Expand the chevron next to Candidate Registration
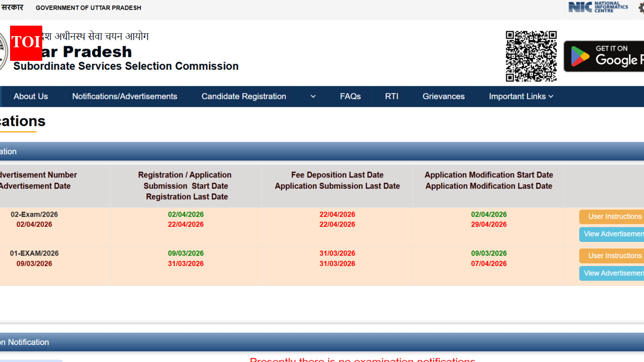Viewport: 644px width, 362px height. 313,97
